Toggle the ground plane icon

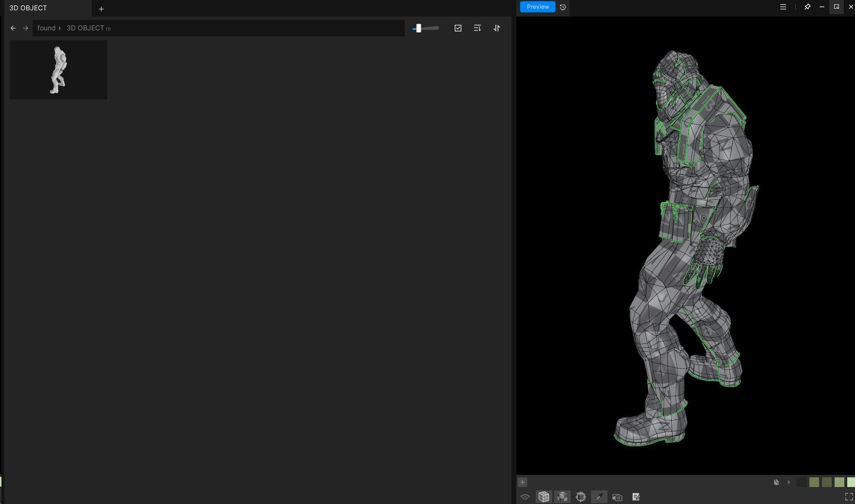(525, 497)
